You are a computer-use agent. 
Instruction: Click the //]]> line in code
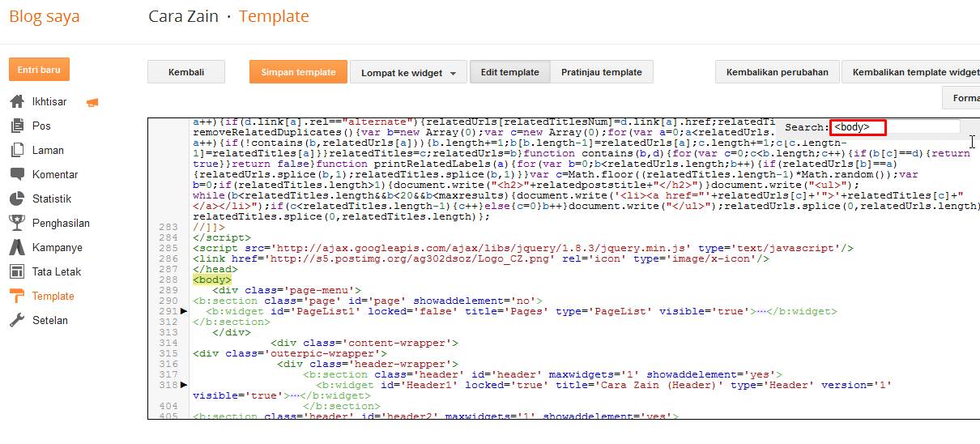click(x=209, y=227)
